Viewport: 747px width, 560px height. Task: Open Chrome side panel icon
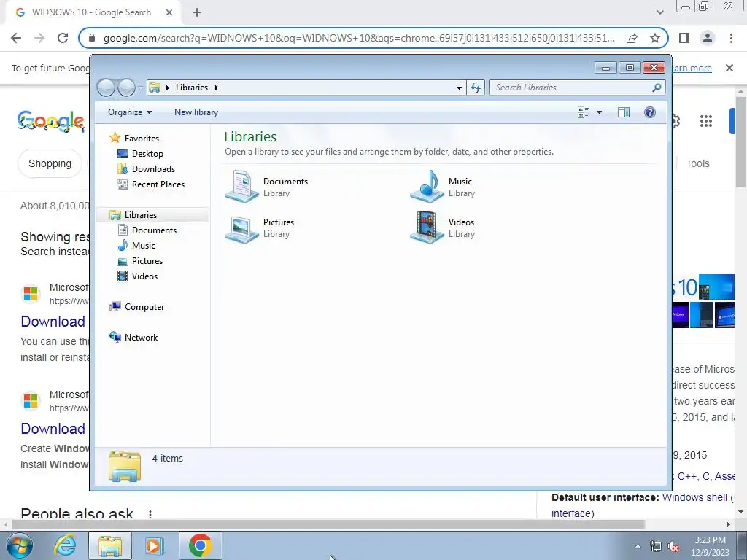click(684, 38)
